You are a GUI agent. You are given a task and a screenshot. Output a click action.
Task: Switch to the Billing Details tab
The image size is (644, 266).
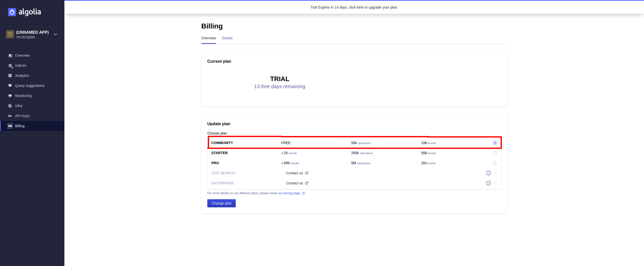point(227,38)
